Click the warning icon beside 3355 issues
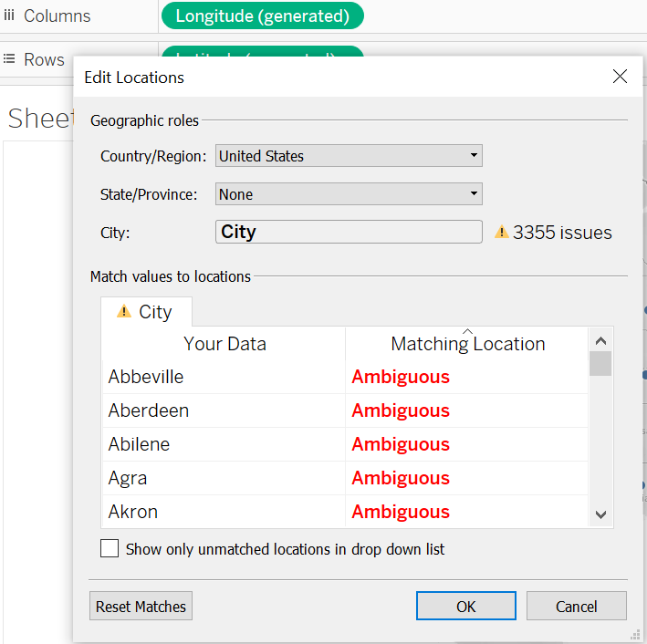 point(501,233)
